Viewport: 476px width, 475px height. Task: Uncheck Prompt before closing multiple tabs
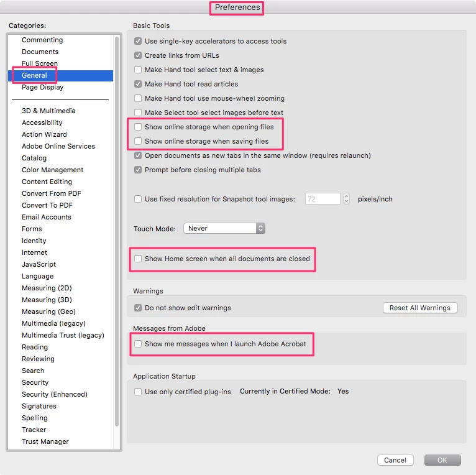coord(138,170)
